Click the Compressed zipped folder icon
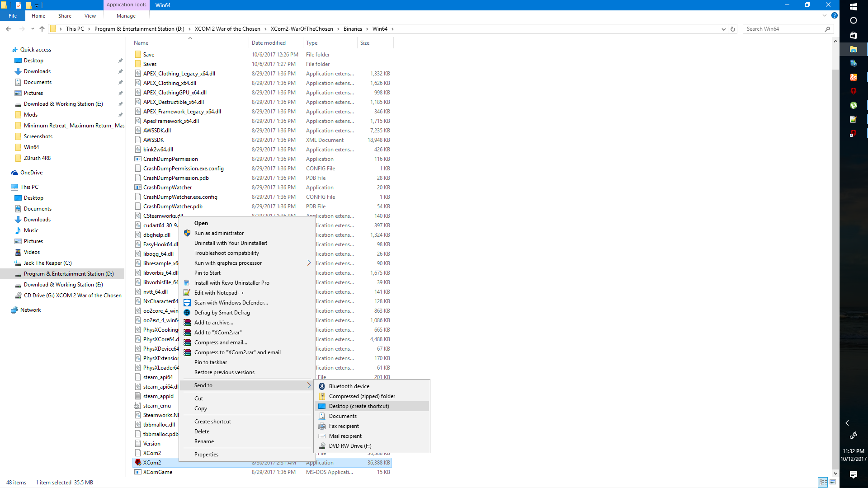This screenshot has width=868, height=488. pos(322,396)
